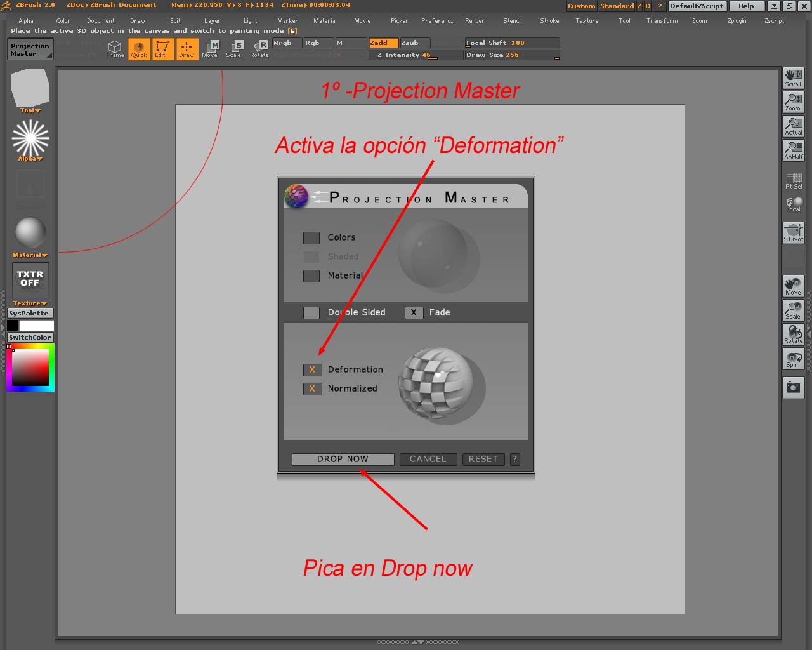Open the Render menu
This screenshot has height=650, width=812.
[475, 21]
